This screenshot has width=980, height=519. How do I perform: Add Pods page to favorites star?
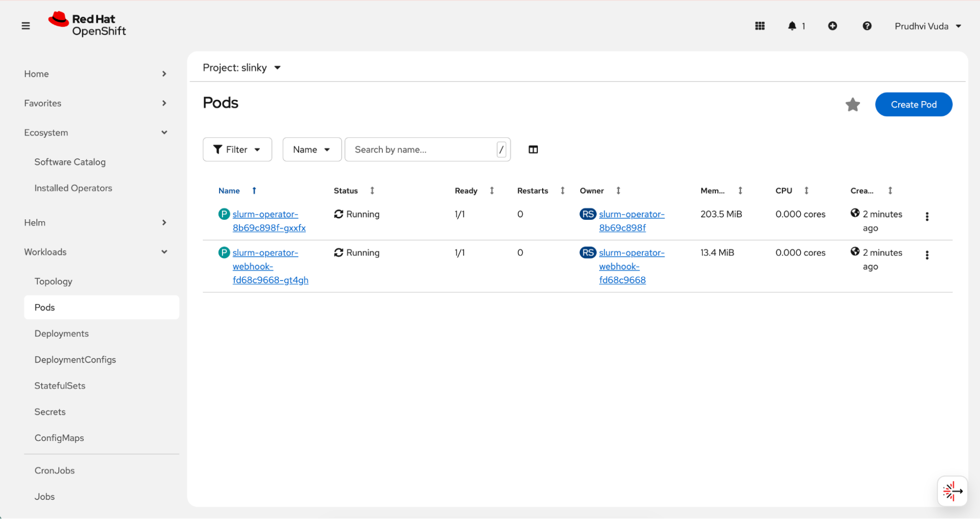coord(853,104)
